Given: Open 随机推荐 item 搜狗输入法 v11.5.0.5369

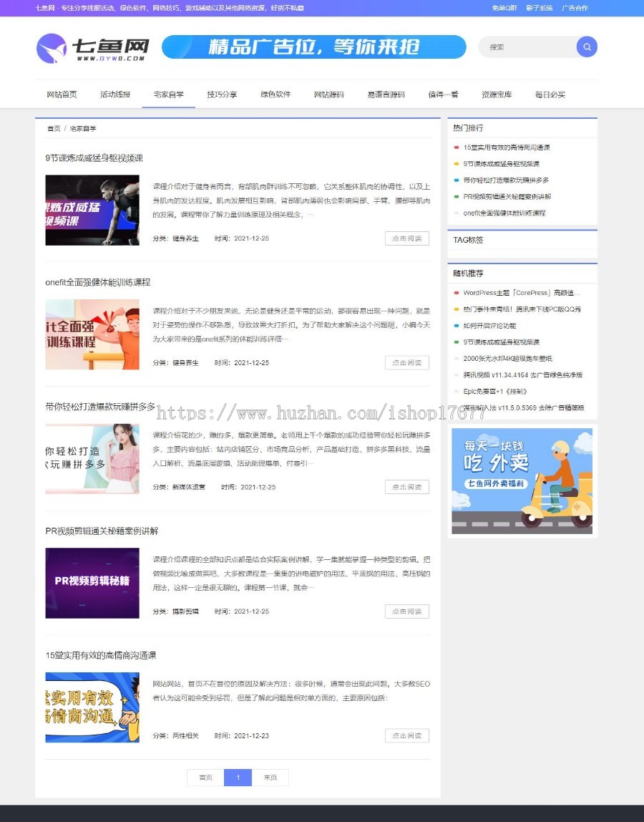Looking at the screenshot, I should click(524, 407).
